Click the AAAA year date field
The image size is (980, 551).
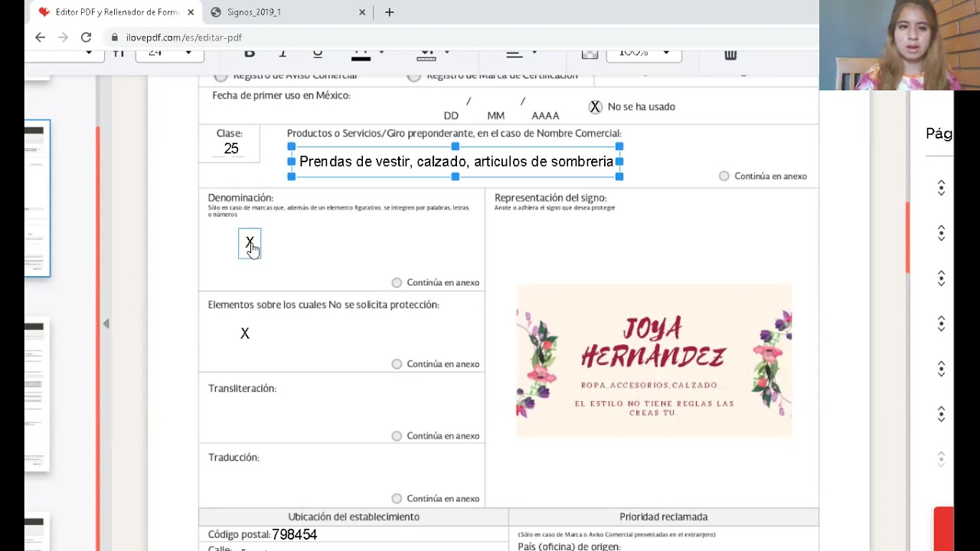point(546,116)
